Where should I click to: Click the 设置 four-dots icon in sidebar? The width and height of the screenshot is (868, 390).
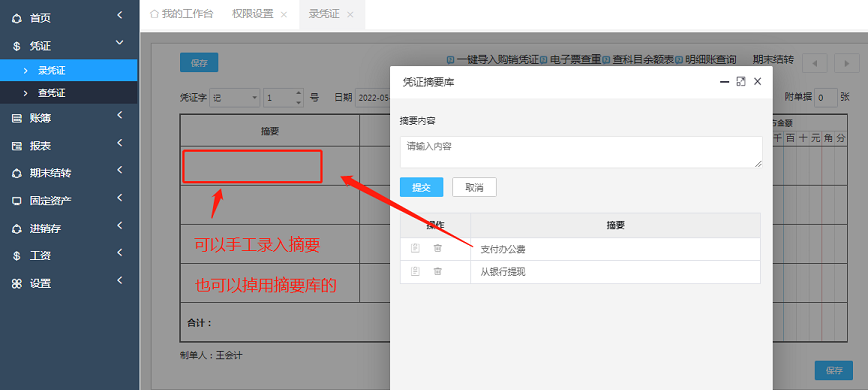pos(17,283)
